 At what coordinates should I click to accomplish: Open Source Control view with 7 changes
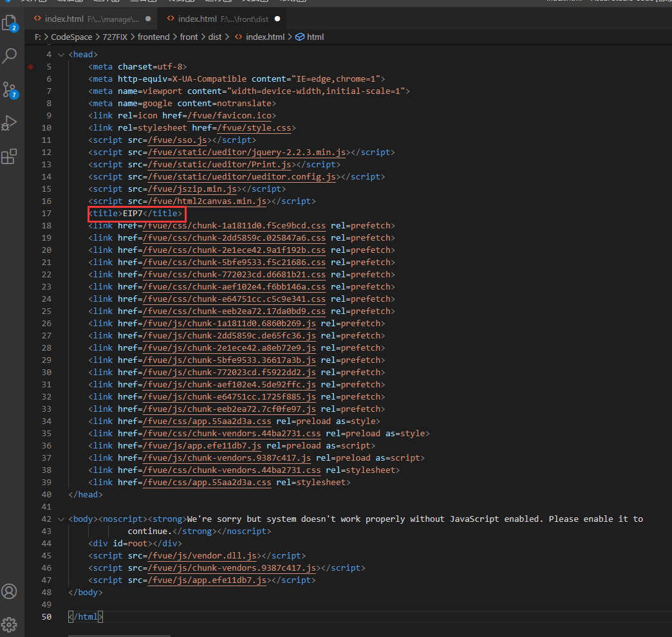[10, 89]
